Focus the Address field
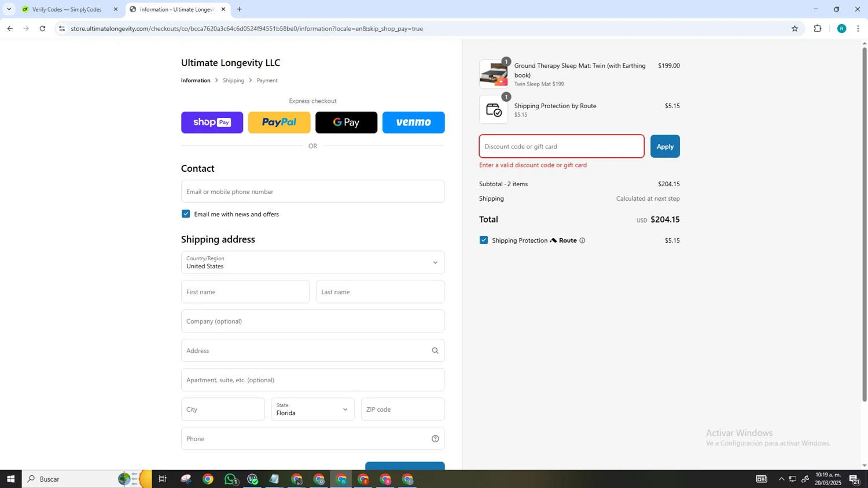Screen dimensions: 868x488 coord(313,350)
